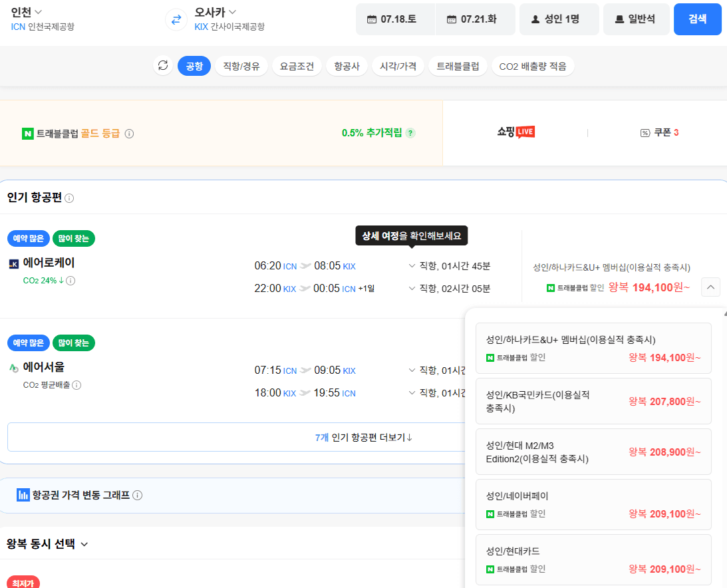Image resolution: width=727 pixels, height=588 pixels.
Task: Click the 에어로케이 airline logo
Action: pyautogui.click(x=14, y=264)
